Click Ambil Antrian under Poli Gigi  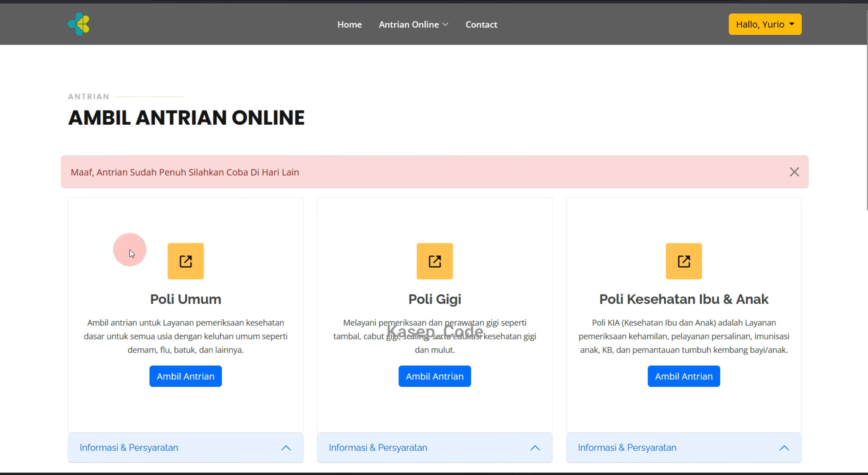435,376
